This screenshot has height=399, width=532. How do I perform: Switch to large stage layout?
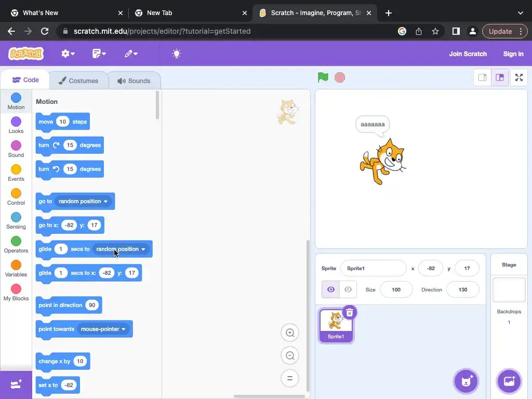500,77
